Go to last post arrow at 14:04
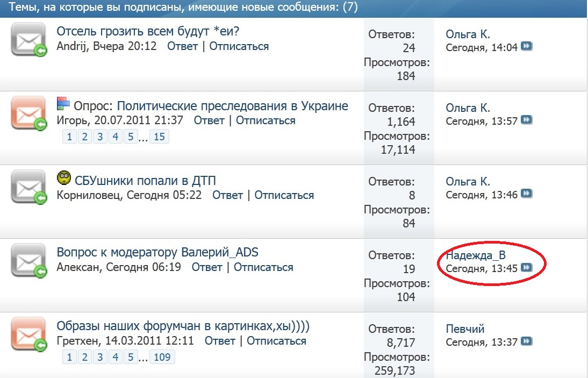588x378 pixels. (x=527, y=47)
